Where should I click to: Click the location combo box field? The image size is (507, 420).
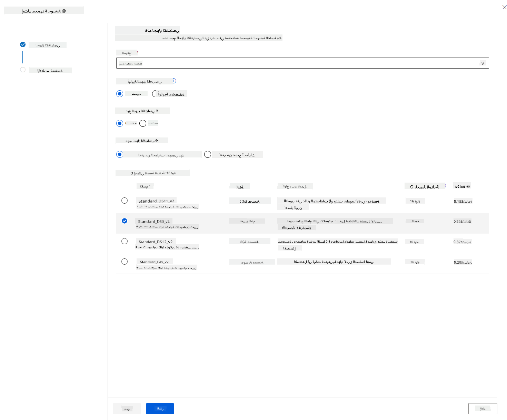(x=302, y=63)
